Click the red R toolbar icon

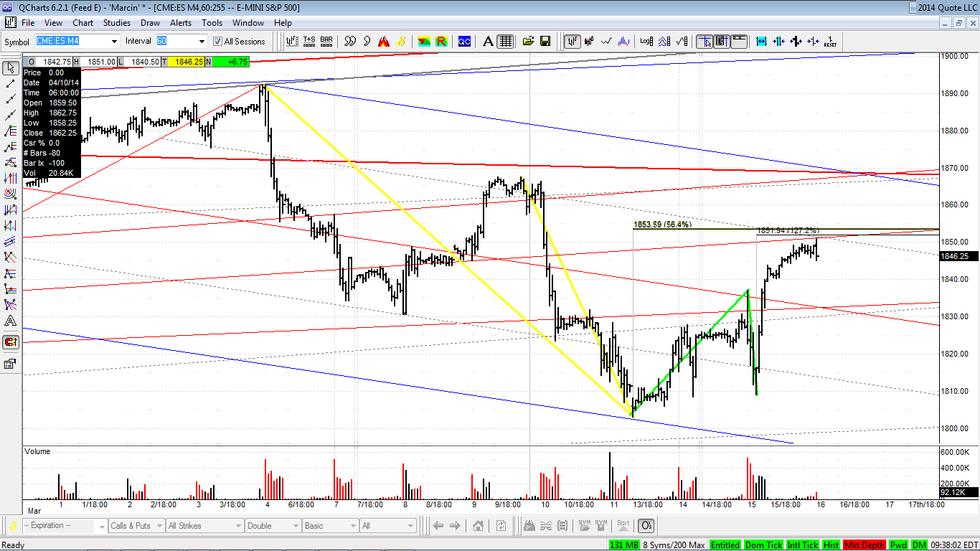tap(441, 42)
